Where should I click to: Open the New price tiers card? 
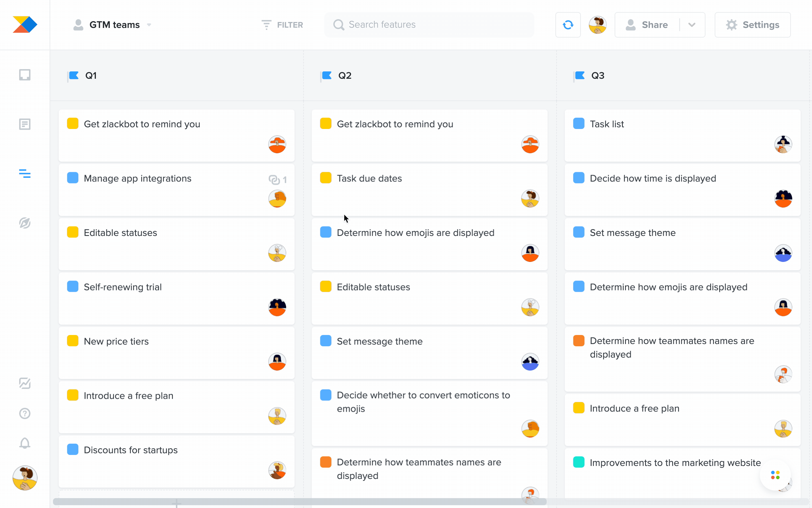[176, 353]
